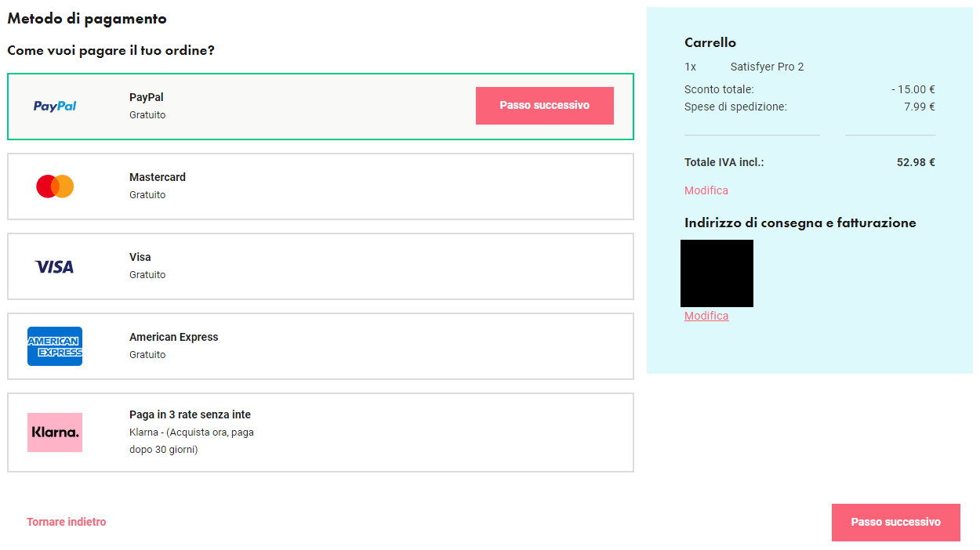Click the American Express logo icon
The width and height of the screenshot is (980, 550).
(x=55, y=346)
